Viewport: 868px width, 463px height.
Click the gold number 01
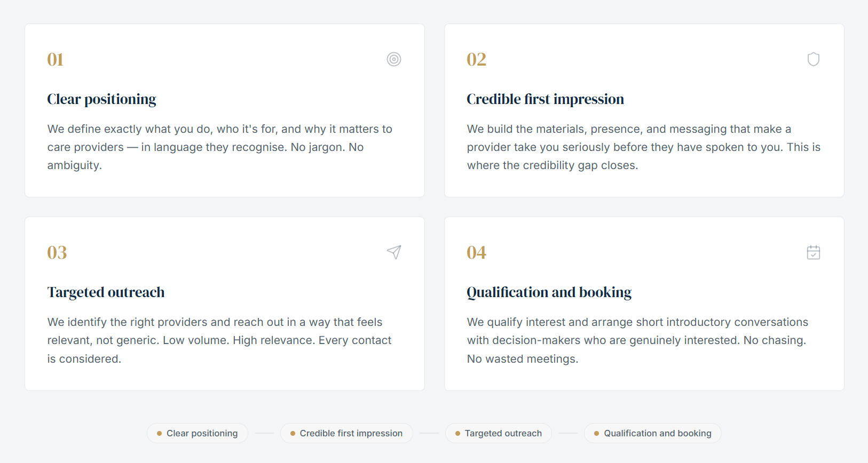tap(56, 59)
